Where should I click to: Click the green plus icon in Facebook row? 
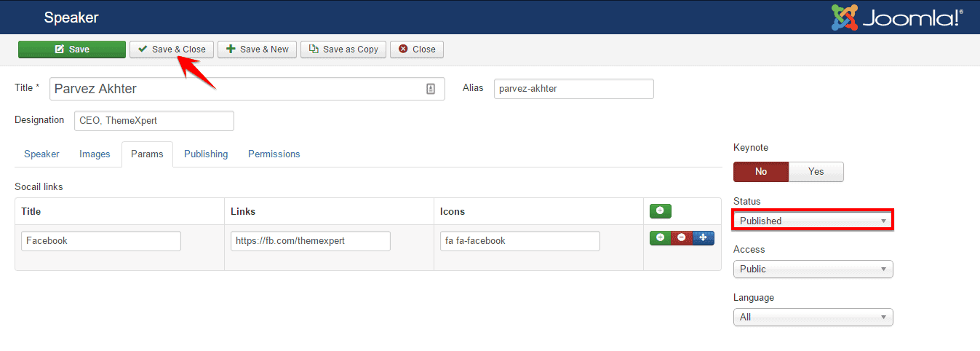tap(660, 238)
